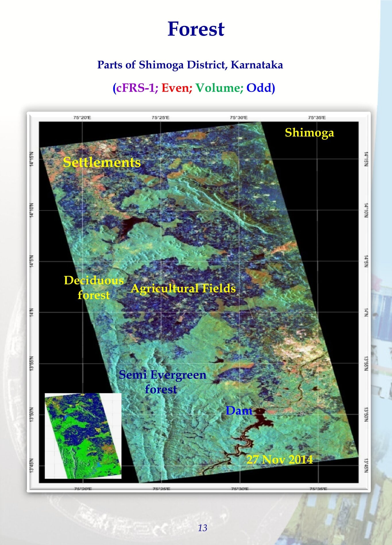Click the top axis label "75°25'E"
This screenshot has width=392, height=545.
(x=160, y=118)
